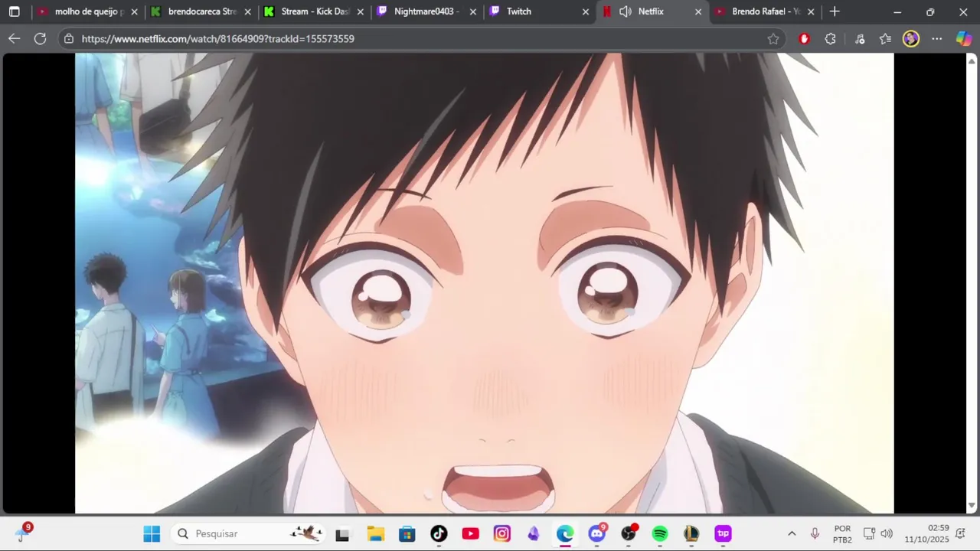Image resolution: width=980 pixels, height=551 pixels.
Task: Open the media control music note icon
Action: click(859, 38)
